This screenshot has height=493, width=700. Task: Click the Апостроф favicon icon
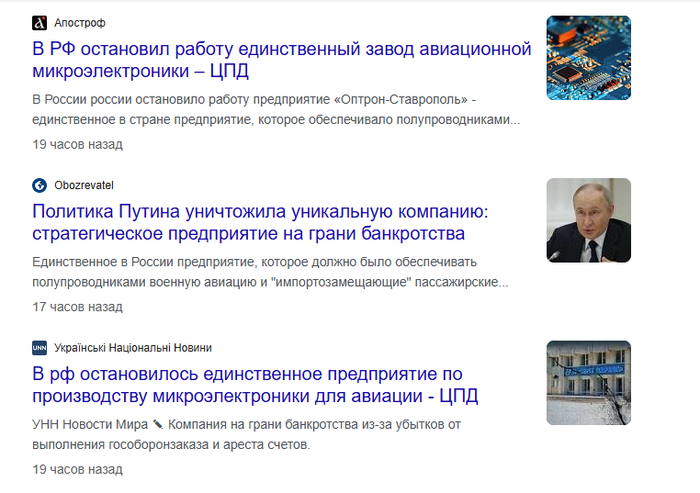click(40, 22)
